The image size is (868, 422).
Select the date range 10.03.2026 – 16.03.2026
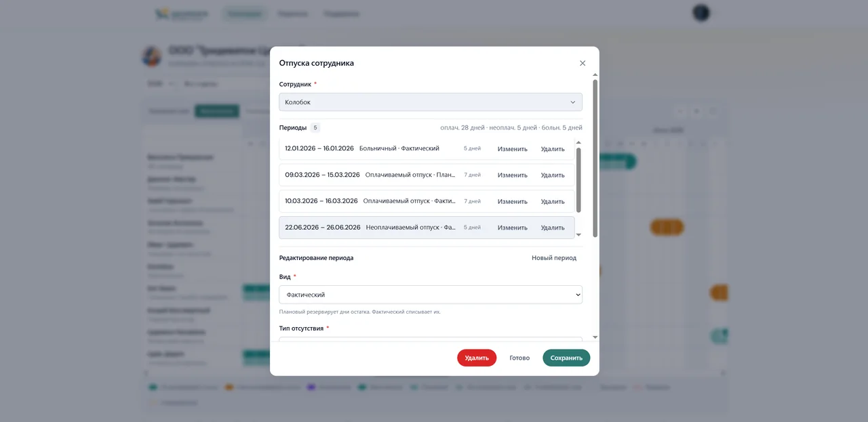coord(321,201)
